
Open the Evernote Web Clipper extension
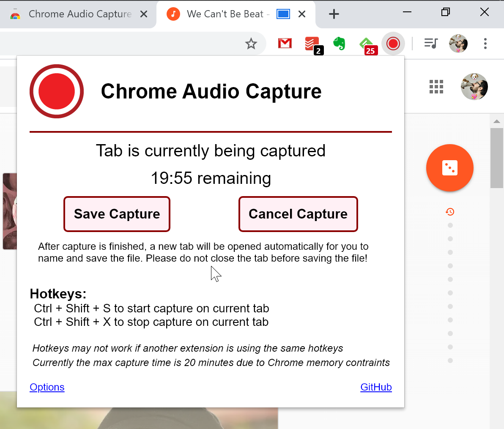pos(339,44)
